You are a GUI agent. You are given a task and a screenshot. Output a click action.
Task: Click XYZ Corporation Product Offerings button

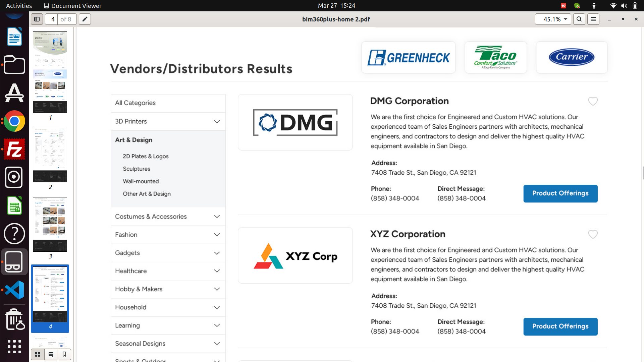560,326
